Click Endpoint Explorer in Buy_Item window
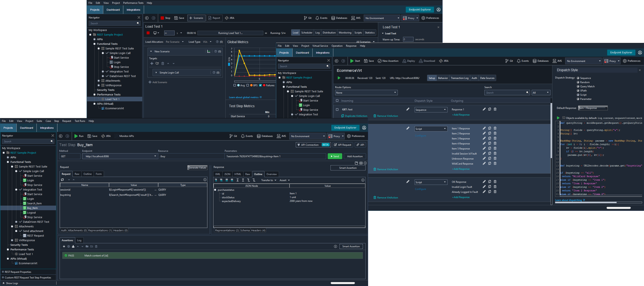Image resolution: width=644 pixels, height=286 pixels. [x=345, y=128]
